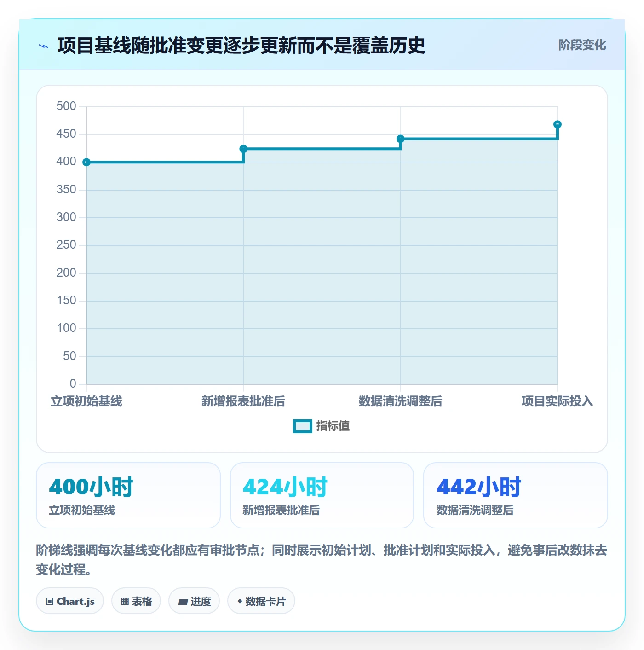Click the x-axis label 项目实际投入
This screenshot has height=650, width=644.
click(x=558, y=401)
